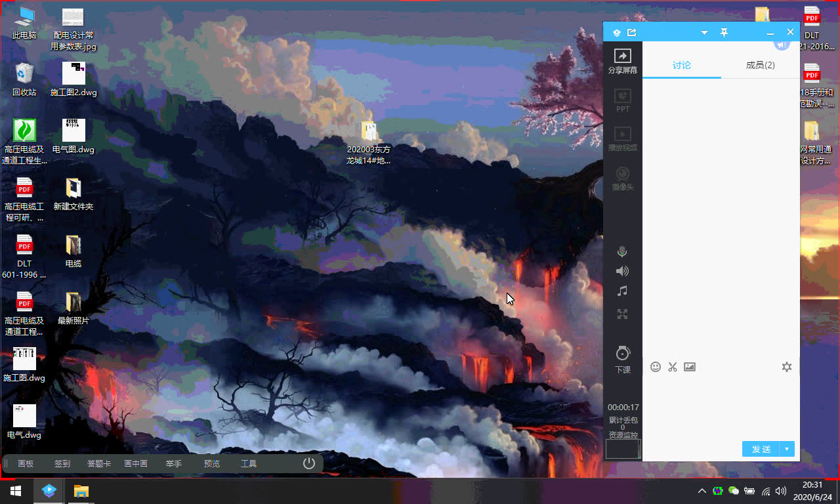Select the 最新照片 folder on desktop
This screenshot has height=504, width=840.
click(73, 308)
